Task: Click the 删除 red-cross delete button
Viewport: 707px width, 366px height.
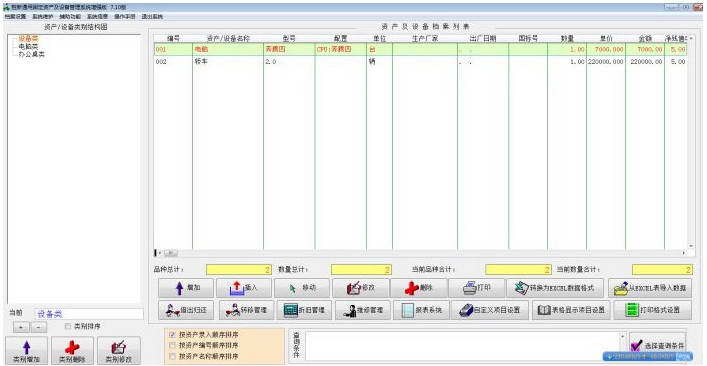Action: [x=419, y=288]
